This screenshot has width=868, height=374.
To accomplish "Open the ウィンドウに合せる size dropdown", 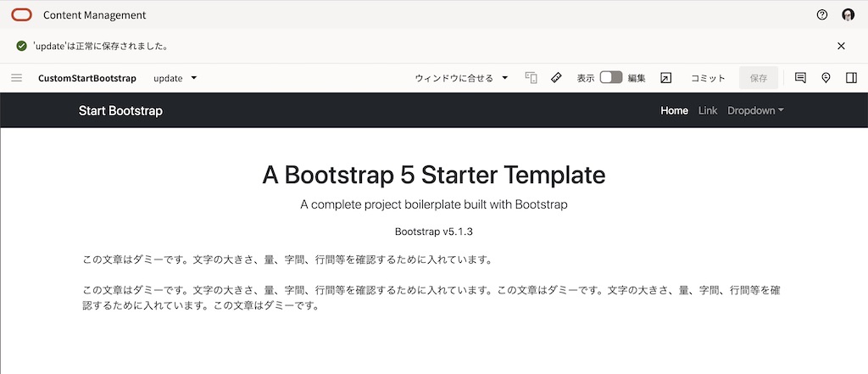I will pos(461,78).
